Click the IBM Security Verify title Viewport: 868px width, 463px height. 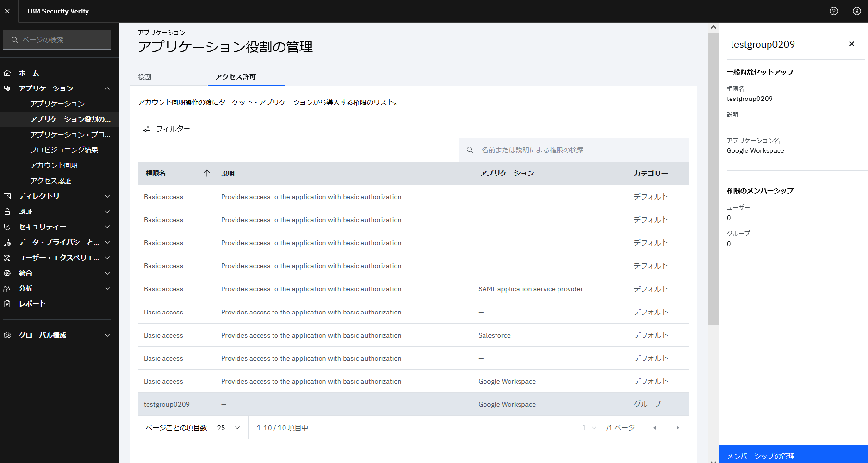pyautogui.click(x=58, y=11)
